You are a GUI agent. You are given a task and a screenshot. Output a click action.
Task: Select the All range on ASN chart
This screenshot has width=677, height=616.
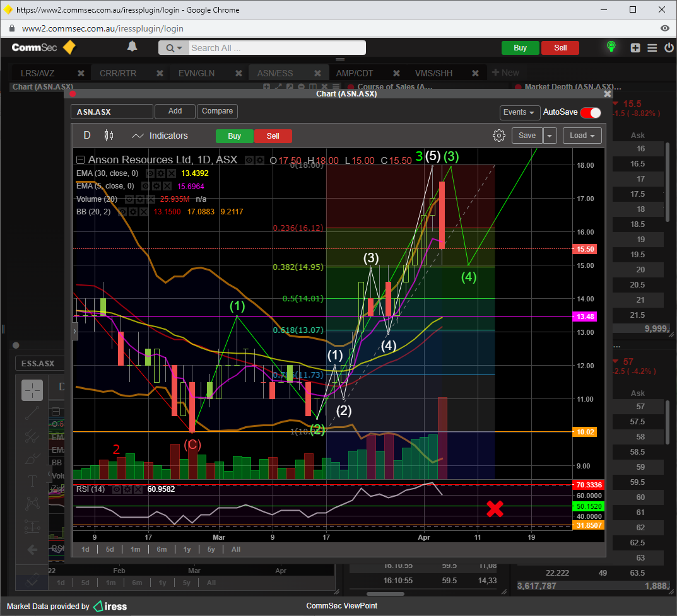(x=236, y=550)
